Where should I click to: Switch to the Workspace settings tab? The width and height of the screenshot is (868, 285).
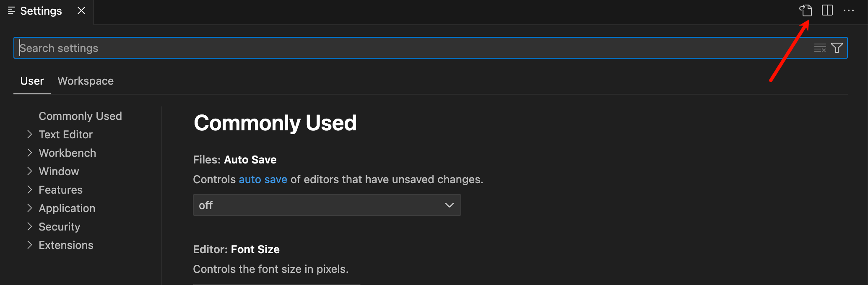(86, 81)
